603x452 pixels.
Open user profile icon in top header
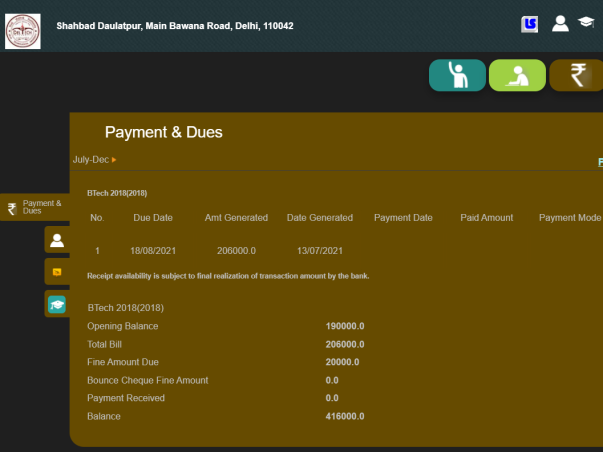point(560,24)
